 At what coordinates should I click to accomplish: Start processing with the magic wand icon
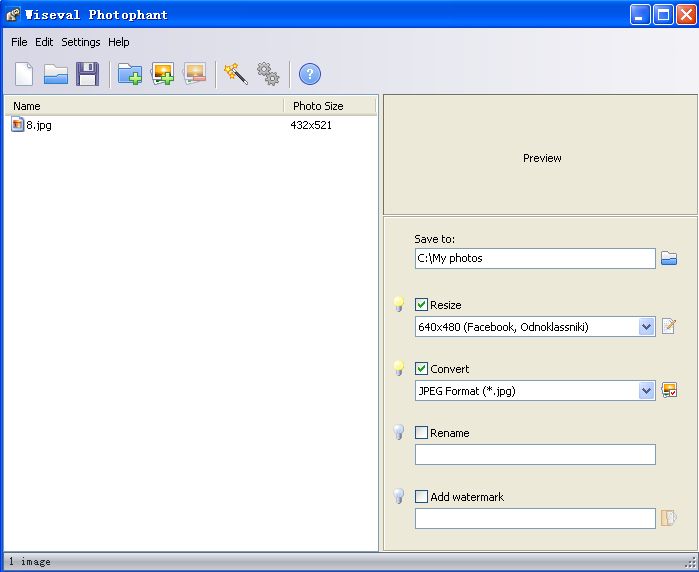point(235,74)
